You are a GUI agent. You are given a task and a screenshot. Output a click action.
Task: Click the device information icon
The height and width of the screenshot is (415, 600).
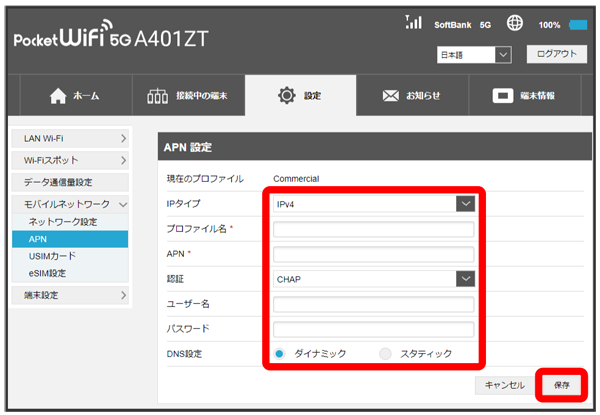point(503,96)
